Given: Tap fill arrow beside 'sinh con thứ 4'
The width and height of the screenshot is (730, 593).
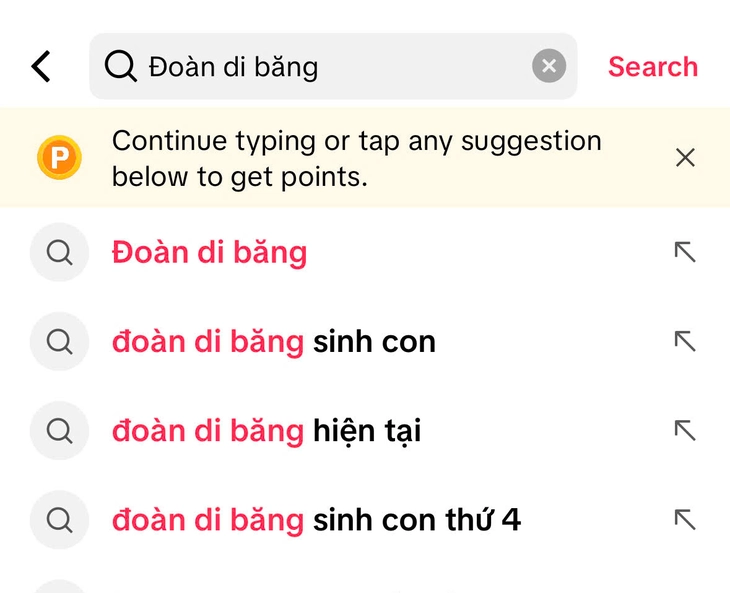Looking at the screenshot, I should click(x=685, y=520).
